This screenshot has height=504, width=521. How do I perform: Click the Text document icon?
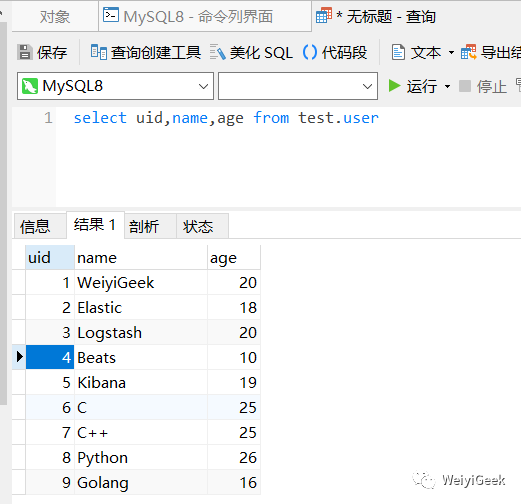pyautogui.click(x=398, y=52)
